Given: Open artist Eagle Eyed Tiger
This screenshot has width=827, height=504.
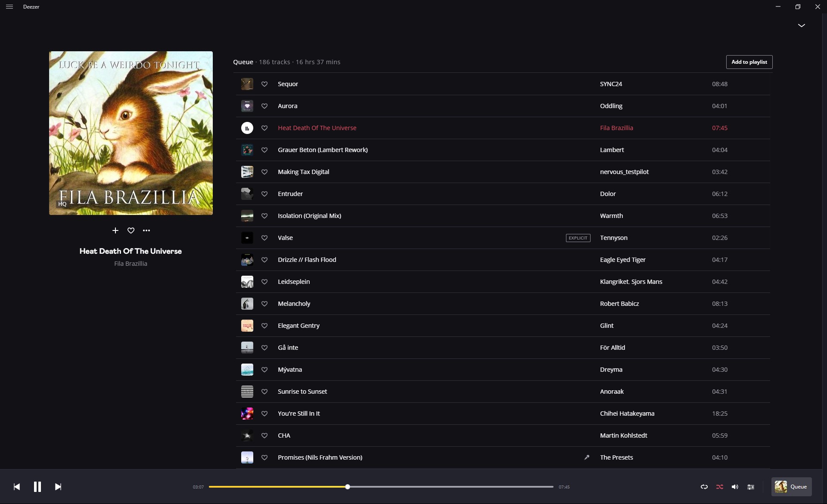Looking at the screenshot, I should [x=622, y=260].
